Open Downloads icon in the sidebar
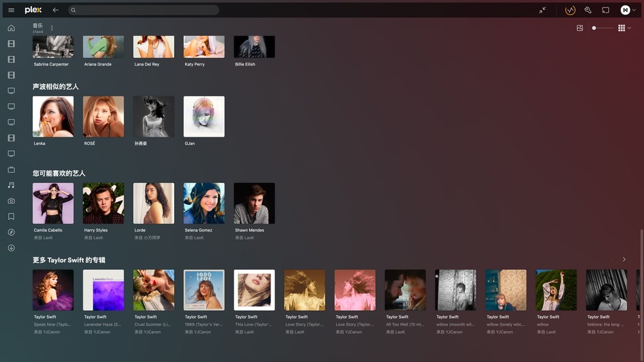The height and width of the screenshot is (362, 644). coord(11,248)
